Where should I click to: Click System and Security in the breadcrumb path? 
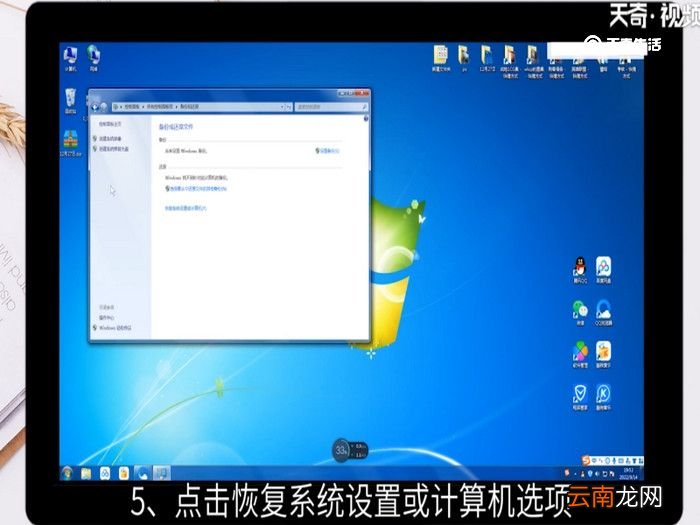(160, 107)
